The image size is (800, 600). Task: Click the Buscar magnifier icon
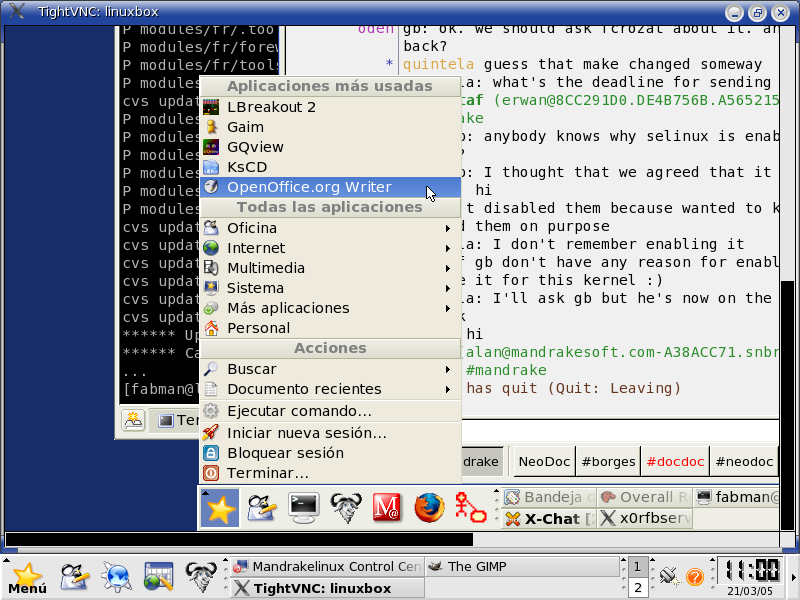211,369
